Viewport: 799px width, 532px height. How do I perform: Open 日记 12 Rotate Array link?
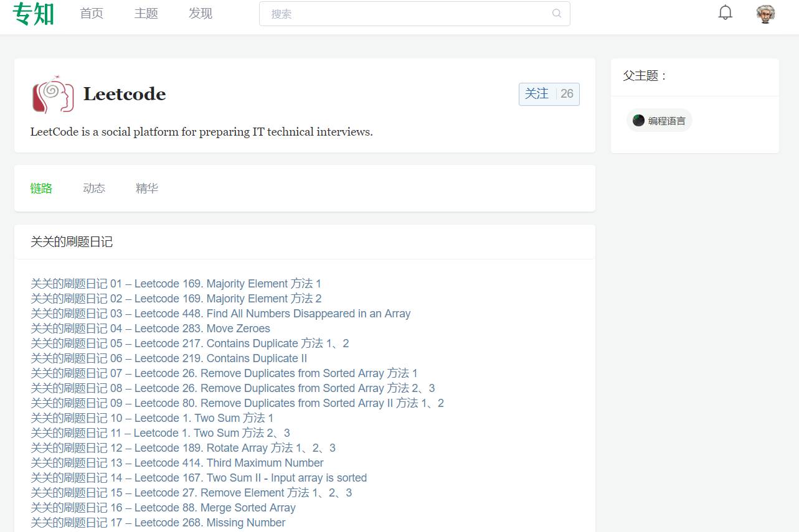[183, 448]
